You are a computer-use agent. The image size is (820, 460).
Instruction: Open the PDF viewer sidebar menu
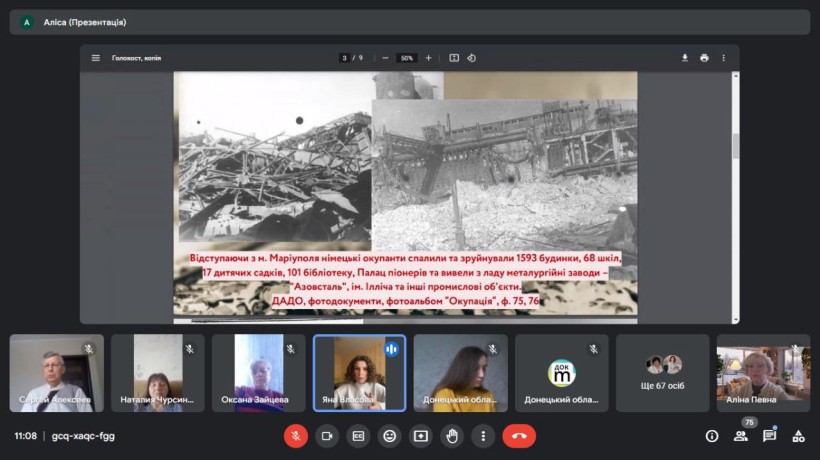tap(95, 58)
